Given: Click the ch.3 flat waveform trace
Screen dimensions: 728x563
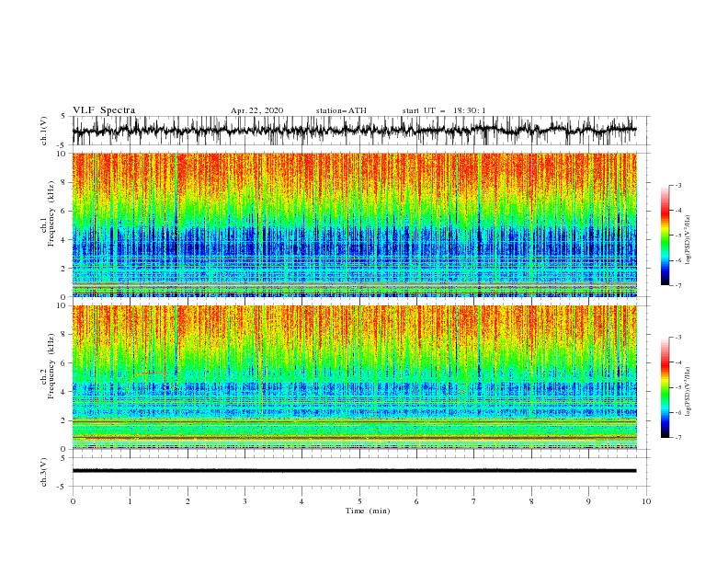Looking at the screenshot, I should pos(354,471).
